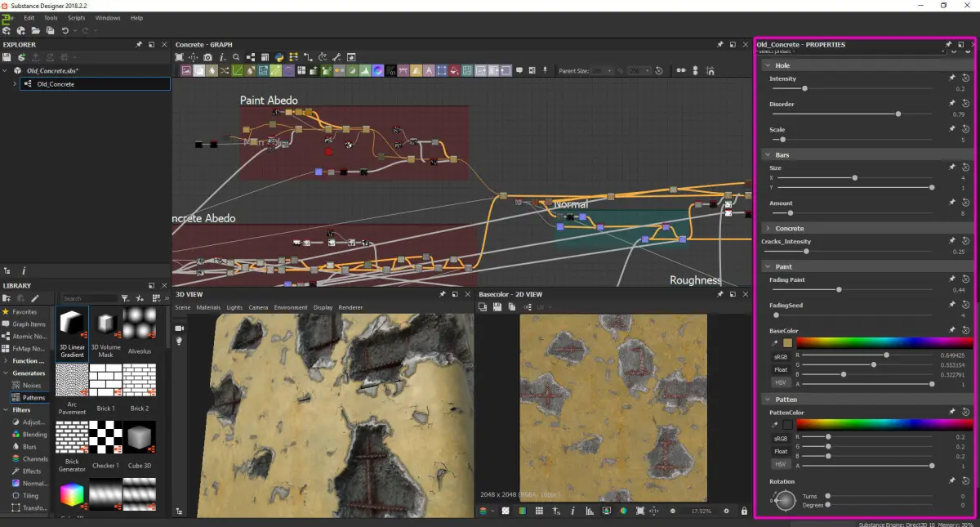Collapse the Bars properties section
The image size is (980, 527).
coord(767,154)
